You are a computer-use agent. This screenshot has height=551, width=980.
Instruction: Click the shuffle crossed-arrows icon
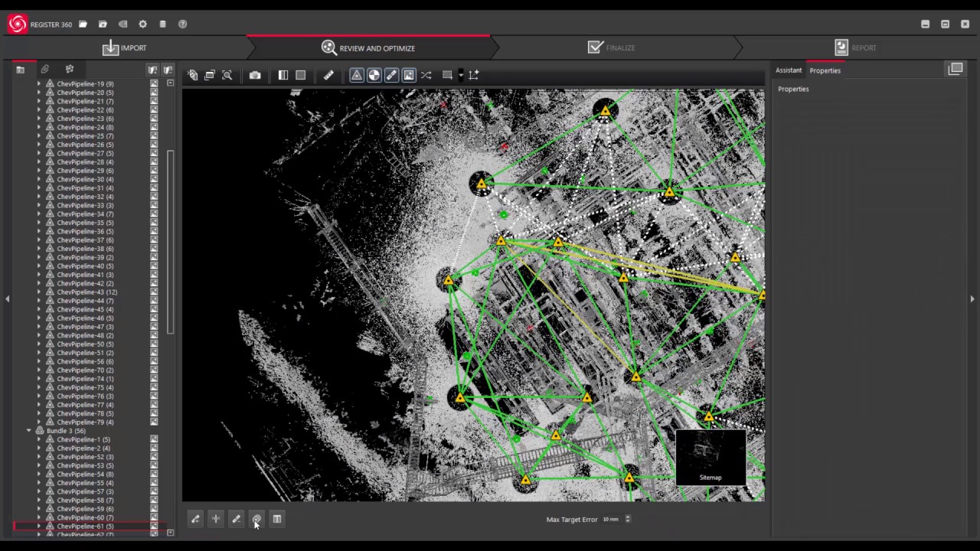coord(426,75)
